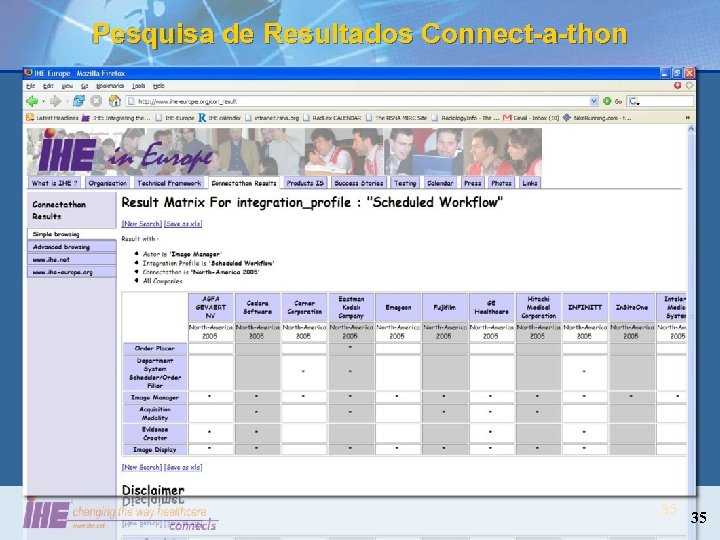This screenshot has width=720, height=540.
Task: Click the top [Save as xls] link
Action: 183,224
